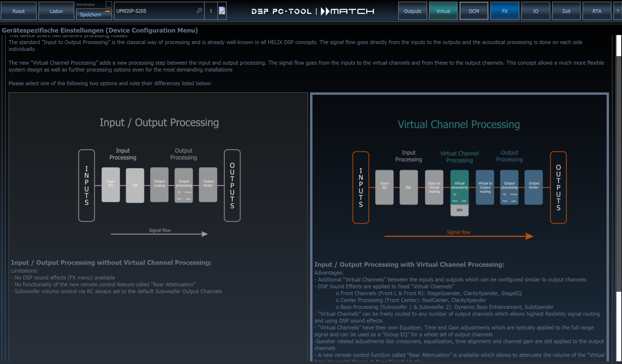Click heading 'Input / Output Processing without Virtual Channel Processing:'

pyautogui.click(x=111, y=263)
